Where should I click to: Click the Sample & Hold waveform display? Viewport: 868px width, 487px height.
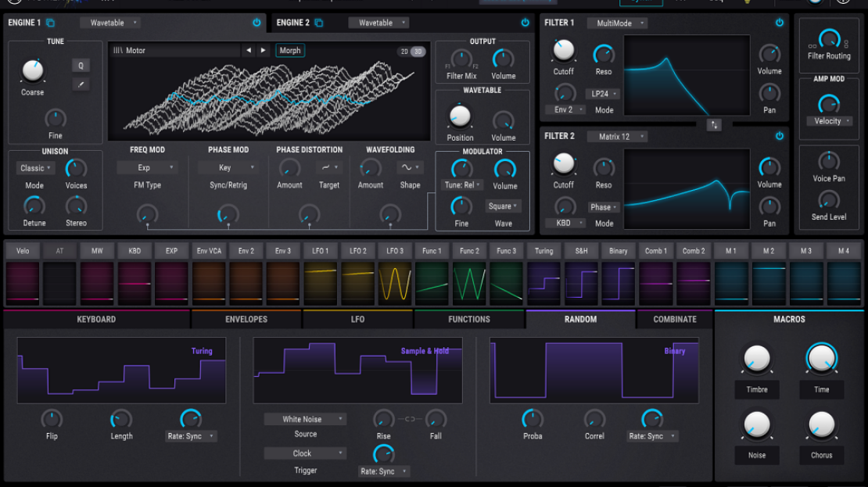point(357,371)
